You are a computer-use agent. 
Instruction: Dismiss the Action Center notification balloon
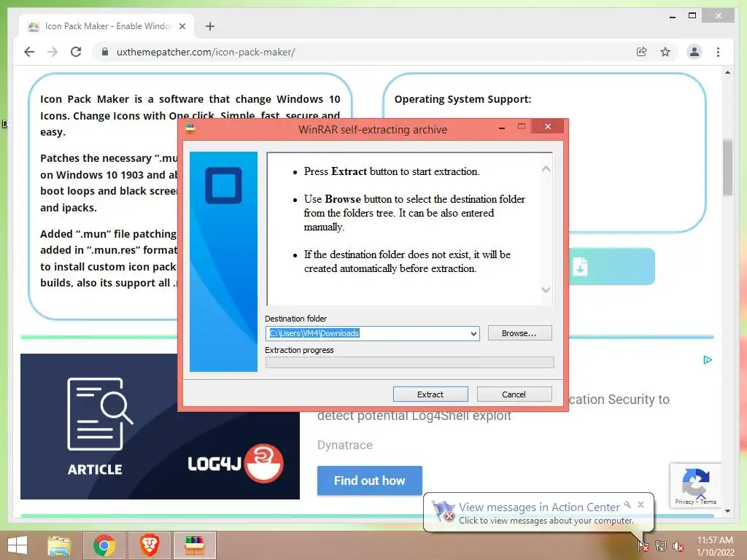(x=640, y=505)
